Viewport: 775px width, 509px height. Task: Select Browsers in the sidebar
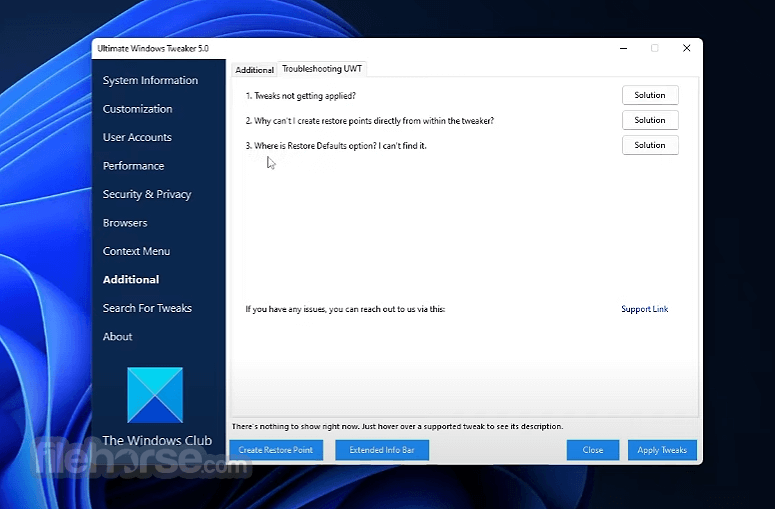pos(125,223)
